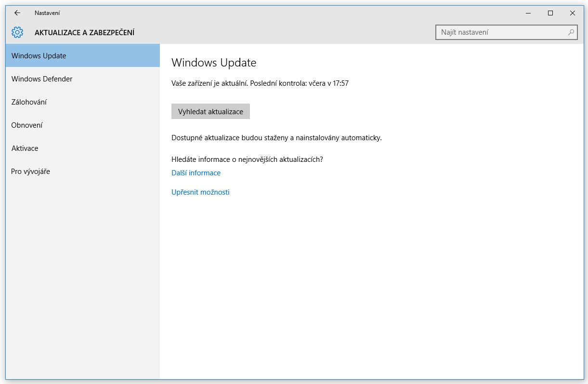This screenshot has height=384, width=588.
Task: Focus the Najít nastavení search field
Action: coord(507,32)
